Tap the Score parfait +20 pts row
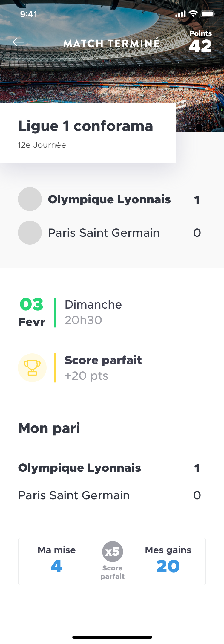Screen dimensions: 224x644 [x=103, y=368]
